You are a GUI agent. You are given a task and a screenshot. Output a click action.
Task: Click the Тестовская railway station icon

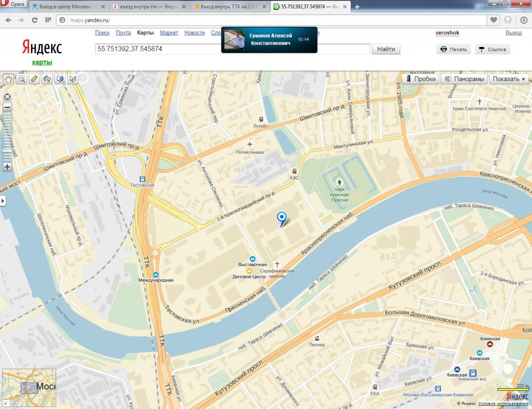pyautogui.click(x=142, y=179)
